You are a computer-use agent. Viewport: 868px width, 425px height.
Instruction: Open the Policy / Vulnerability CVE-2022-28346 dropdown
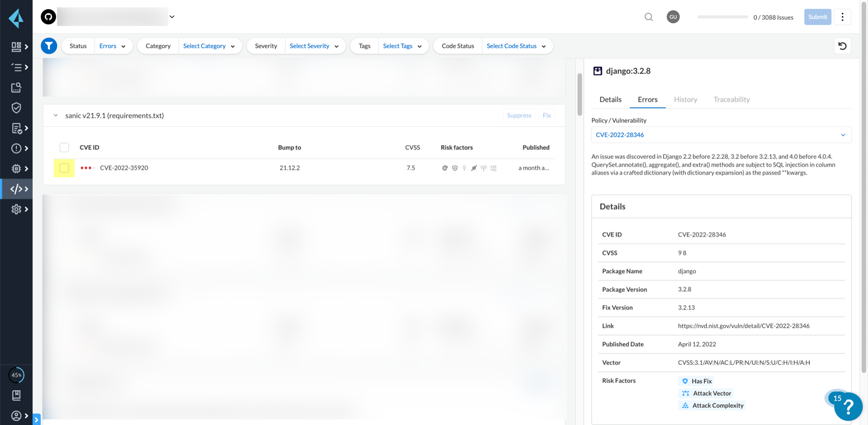tap(721, 135)
